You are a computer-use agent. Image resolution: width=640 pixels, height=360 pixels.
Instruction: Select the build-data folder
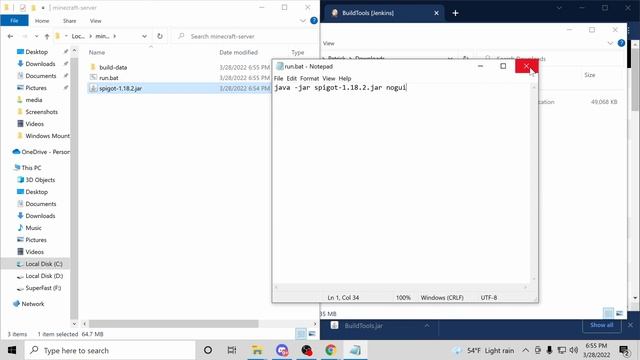[113, 67]
